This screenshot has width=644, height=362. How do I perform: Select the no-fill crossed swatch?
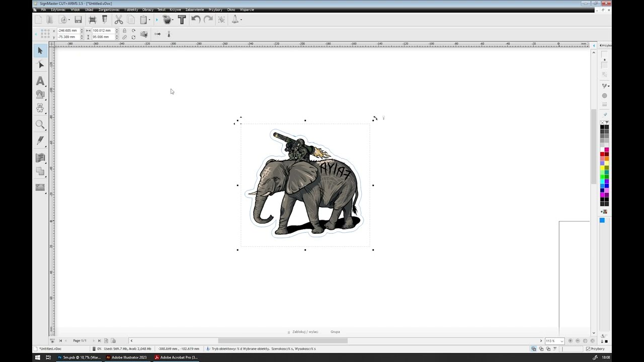click(x=603, y=123)
